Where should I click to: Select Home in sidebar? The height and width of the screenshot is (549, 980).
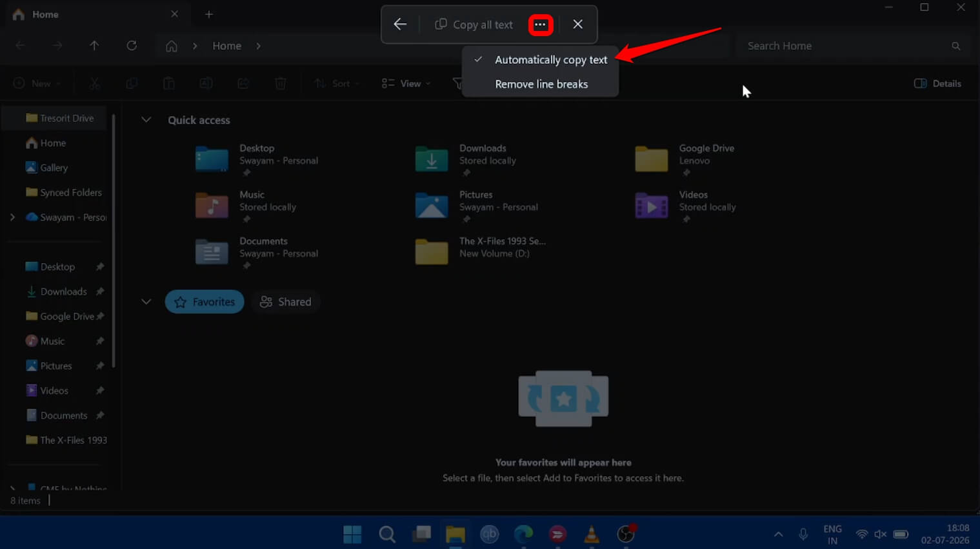45,143
